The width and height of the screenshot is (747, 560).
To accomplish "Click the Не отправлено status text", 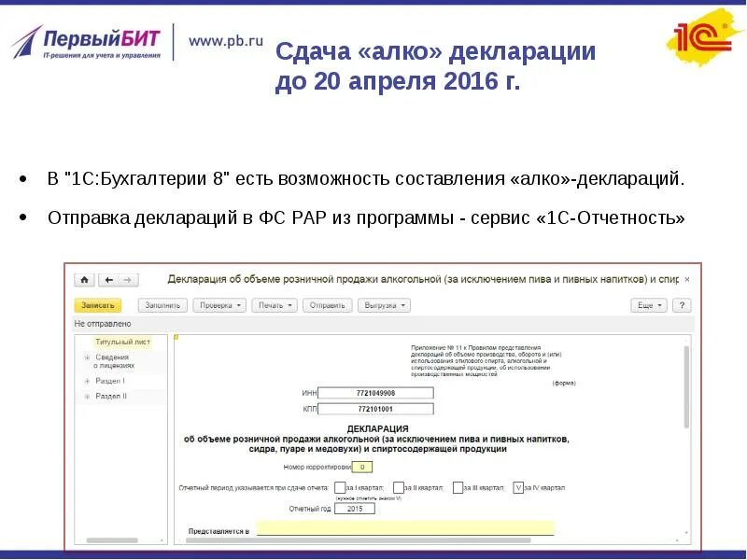I will point(103,324).
